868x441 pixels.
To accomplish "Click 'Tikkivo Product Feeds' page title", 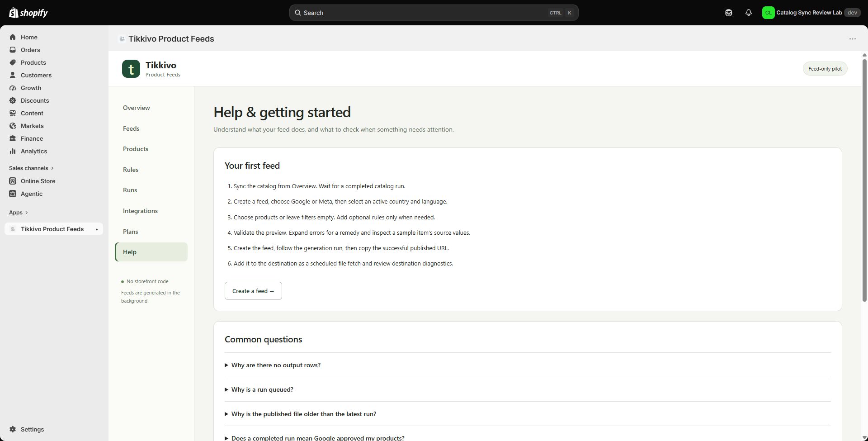I will [x=171, y=39].
